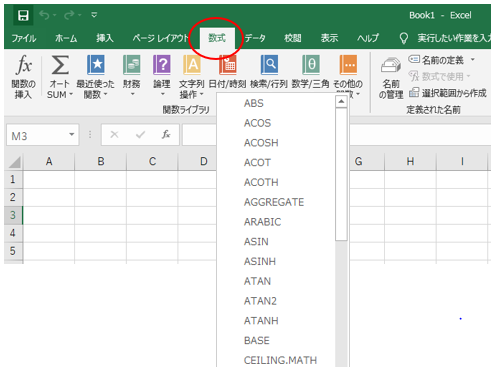Click the Undo arrow icon

pos(44,15)
